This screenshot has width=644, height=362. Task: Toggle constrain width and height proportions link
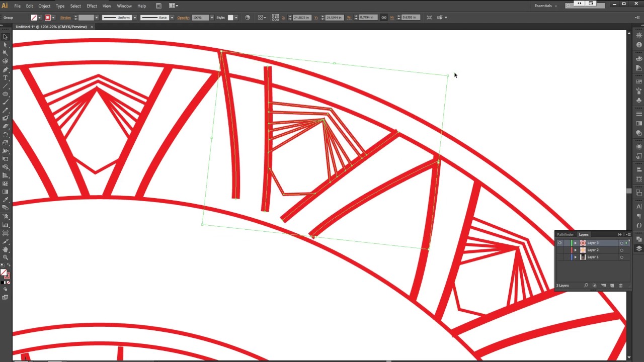coord(384,18)
